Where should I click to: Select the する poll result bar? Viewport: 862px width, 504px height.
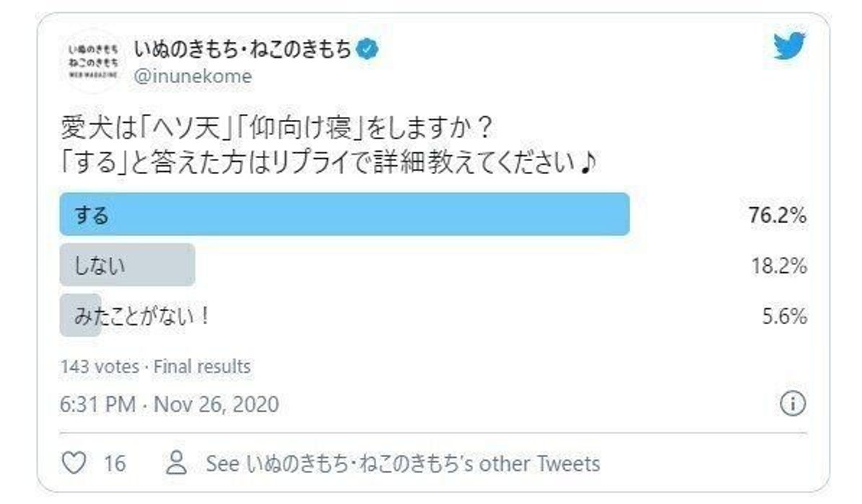(x=344, y=214)
